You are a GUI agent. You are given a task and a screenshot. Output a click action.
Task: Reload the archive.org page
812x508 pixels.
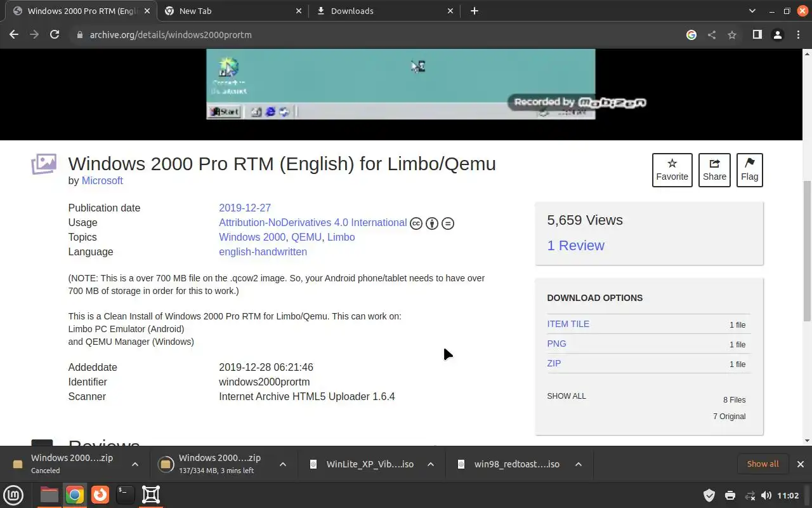[55, 35]
